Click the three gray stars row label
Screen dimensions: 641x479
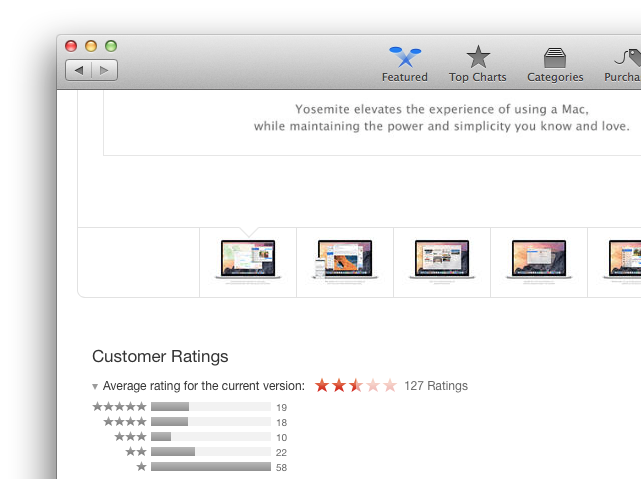click(x=130, y=436)
